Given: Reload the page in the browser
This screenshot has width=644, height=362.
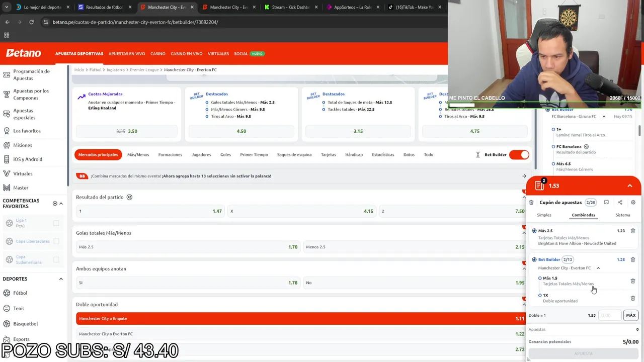Looking at the screenshot, I should (x=31, y=22).
